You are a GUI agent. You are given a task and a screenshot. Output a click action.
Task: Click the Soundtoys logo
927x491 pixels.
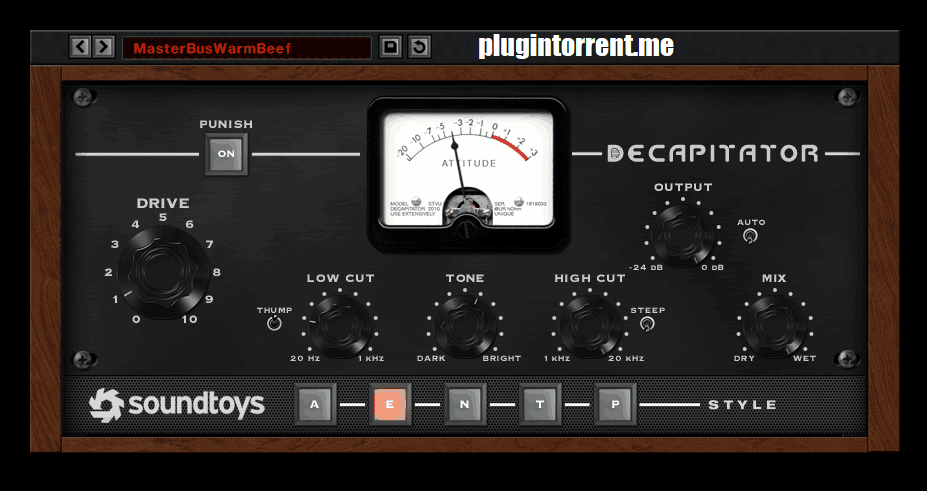coord(177,405)
